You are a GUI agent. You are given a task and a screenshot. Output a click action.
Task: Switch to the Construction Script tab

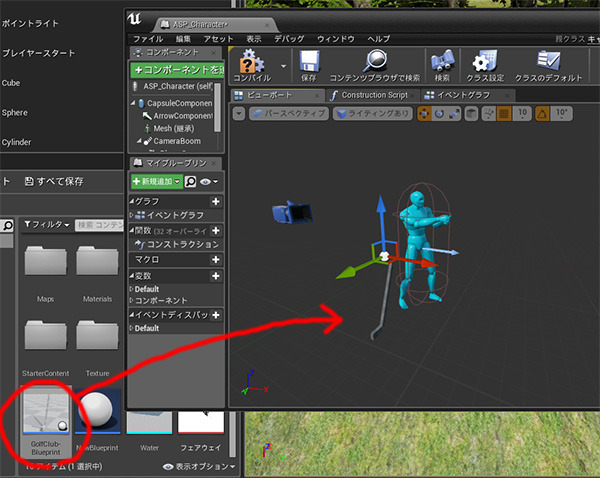click(x=373, y=95)
